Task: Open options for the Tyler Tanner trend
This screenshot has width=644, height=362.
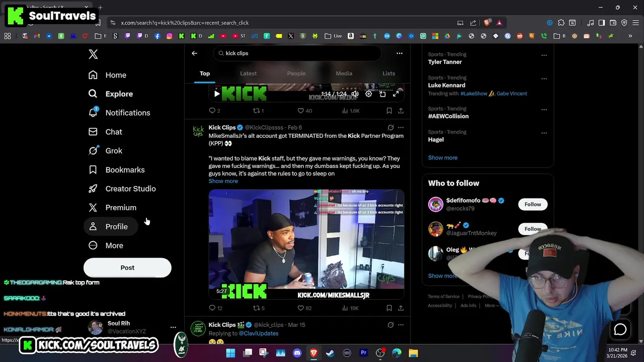Action: pos(544,55)
